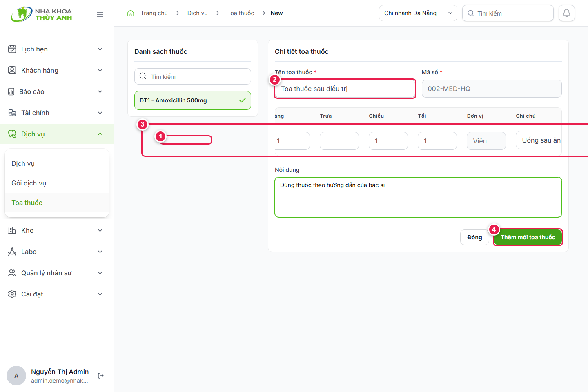Open notifications bell icon
Image resolution: width=588 pixels, height=392 pixels.
coord(567,13)
